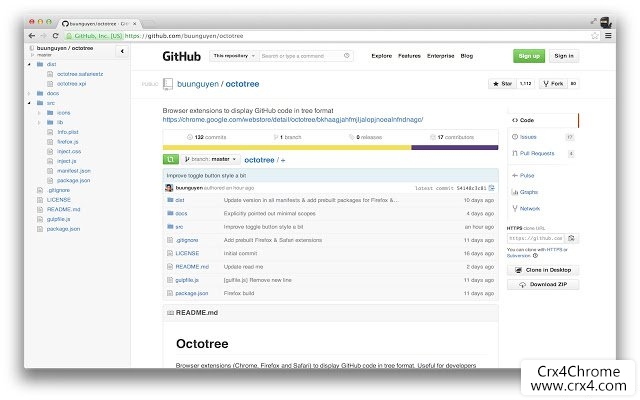Click the green compare branches icon button
The width and height of the screenshot is (640, 400).
[171, 159]
